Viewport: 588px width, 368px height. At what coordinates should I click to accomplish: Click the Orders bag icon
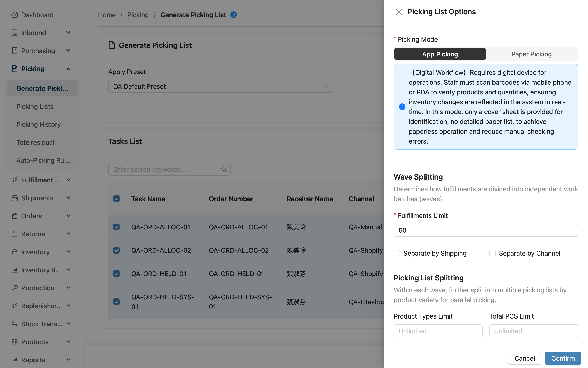pyautogui.click(x=14, y=216)
